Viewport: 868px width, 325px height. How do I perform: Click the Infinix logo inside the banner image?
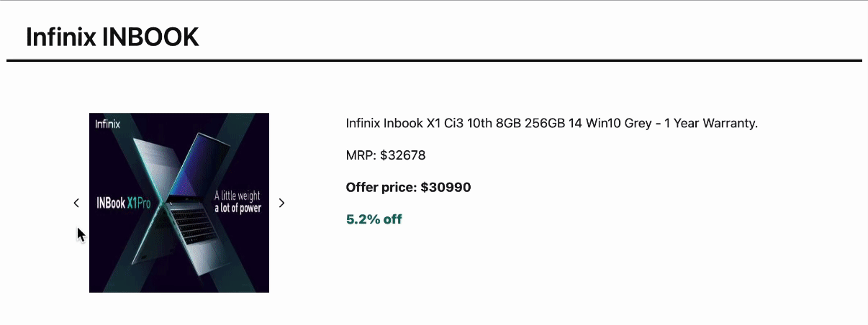pos(108,124)
